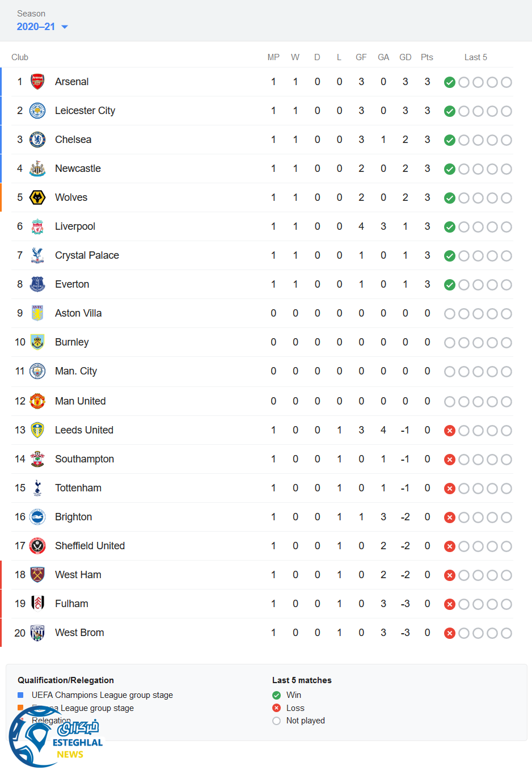This screenshot has height=783, width=532.
Task: Click Leeds United's red loss indicator
Action: 450,431
